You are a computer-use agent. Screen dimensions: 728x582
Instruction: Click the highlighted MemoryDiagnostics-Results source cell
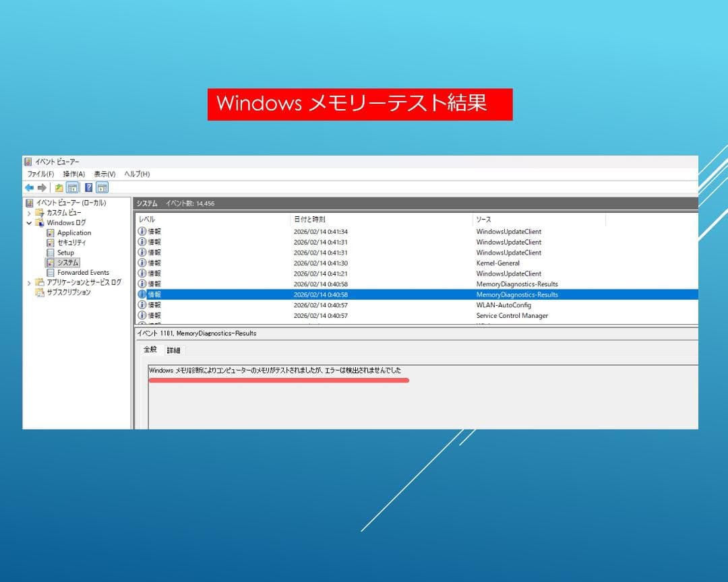[517, 295]
